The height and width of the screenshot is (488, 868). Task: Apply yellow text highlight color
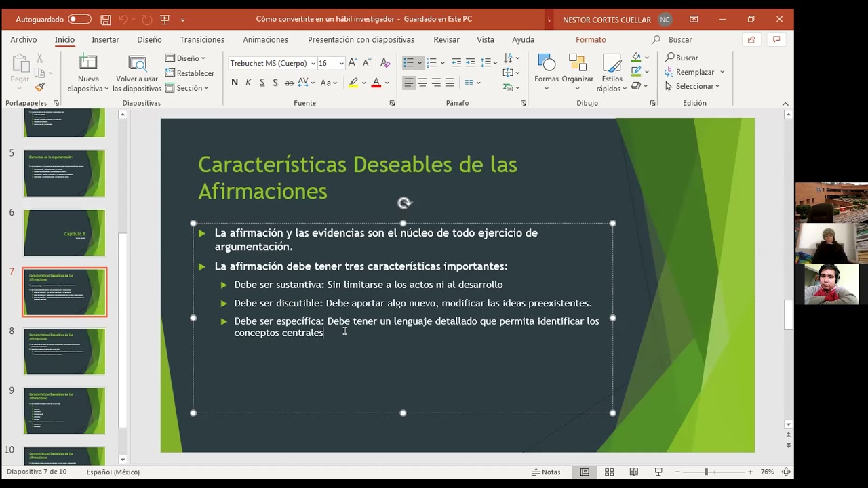coord(353,83)
